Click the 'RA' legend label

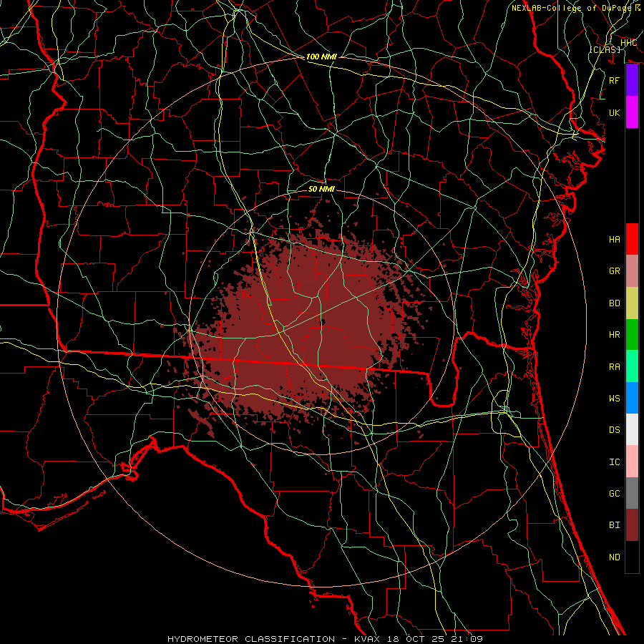[x=615, y=367]
